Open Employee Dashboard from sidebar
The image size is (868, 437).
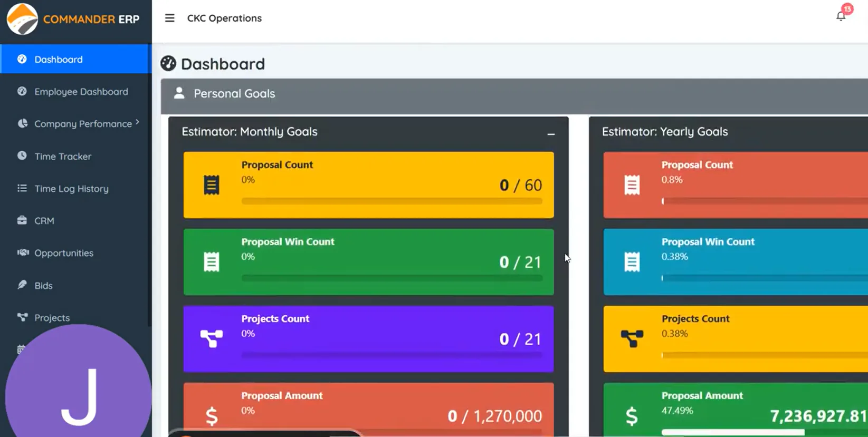tap(74, 91)
